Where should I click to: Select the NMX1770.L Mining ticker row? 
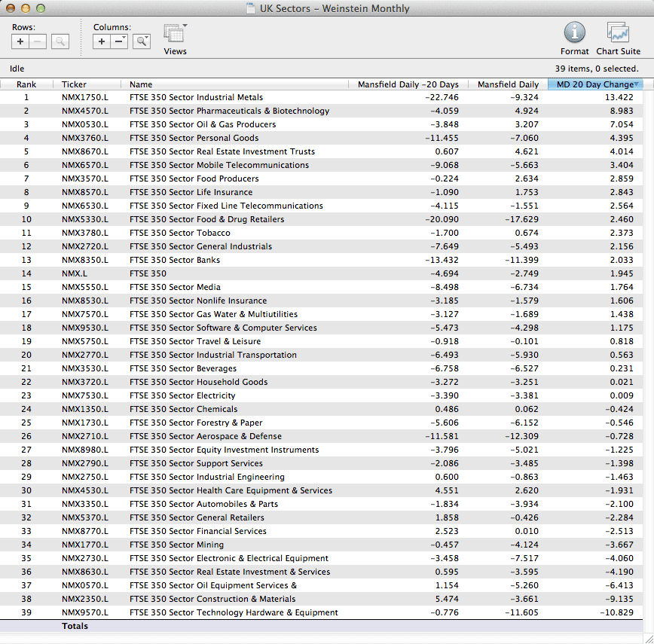tap(85, 545)
